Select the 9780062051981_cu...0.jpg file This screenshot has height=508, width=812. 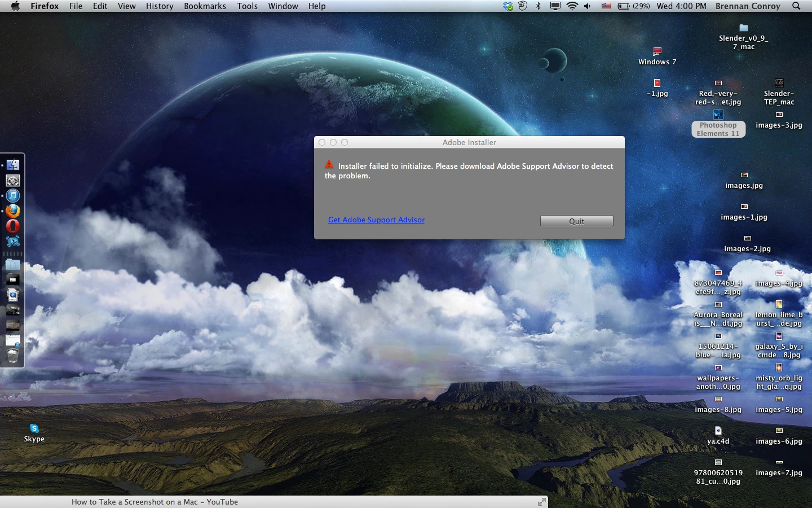click(x=718, y=472)
